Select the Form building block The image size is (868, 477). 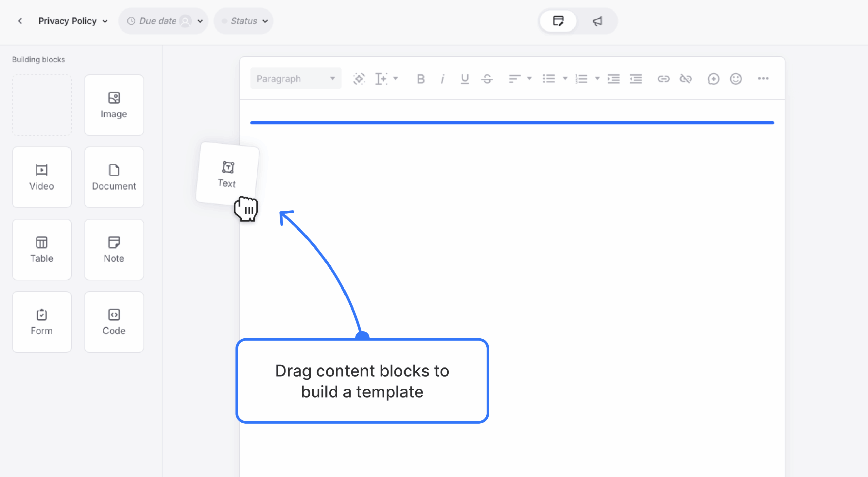(42, 322)
